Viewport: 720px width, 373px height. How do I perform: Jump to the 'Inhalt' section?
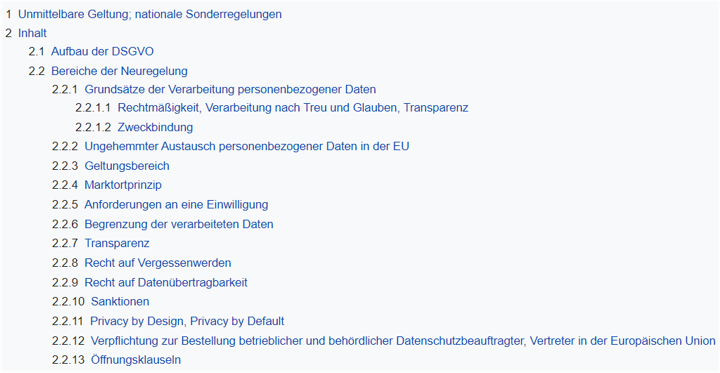(32, 33)
